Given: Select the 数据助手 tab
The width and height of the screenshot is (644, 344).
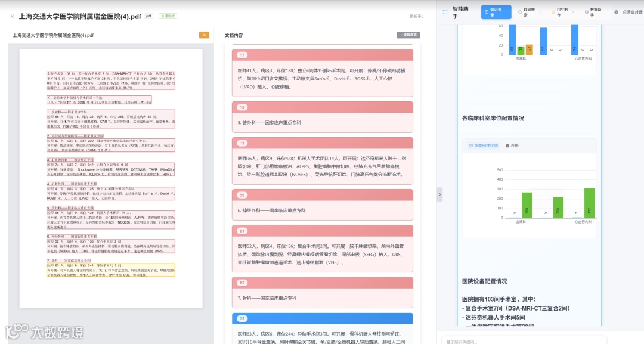Looking at the screenshot, I should coord(593,13).
